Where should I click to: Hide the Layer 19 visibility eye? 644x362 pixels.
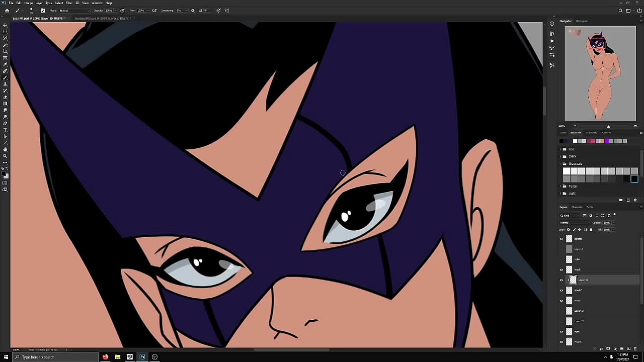[x=561, y=280]
